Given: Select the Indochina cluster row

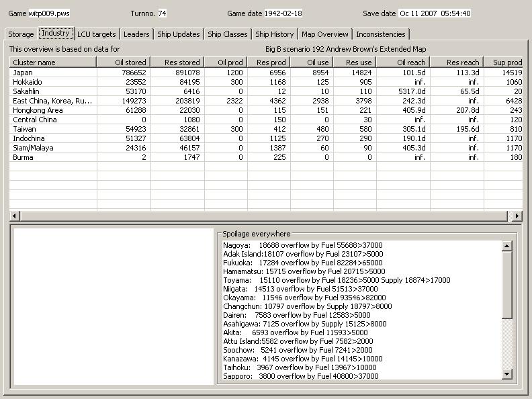Looking at the screenshot, I should [x=266, y=138].
